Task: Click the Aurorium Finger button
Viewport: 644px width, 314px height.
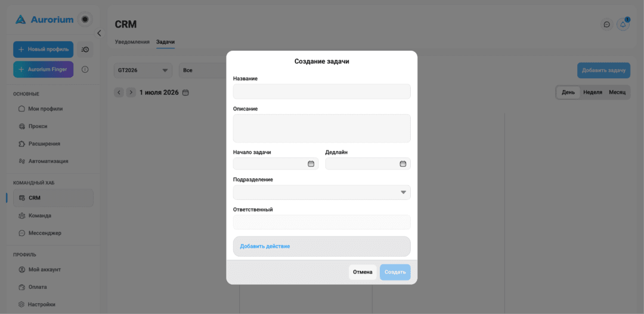Action: tap(44, 69)
